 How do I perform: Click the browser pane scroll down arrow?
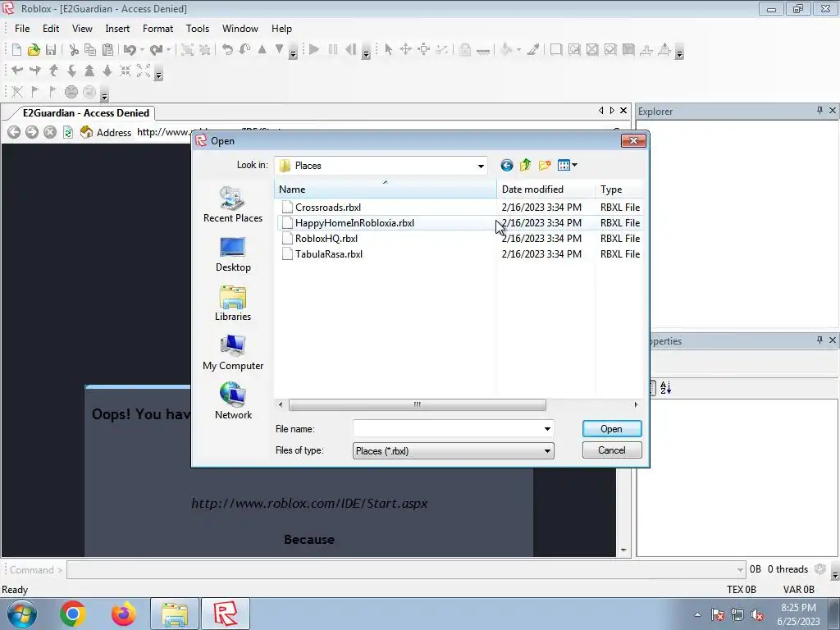pyautogui.click(x=623, y=550)
